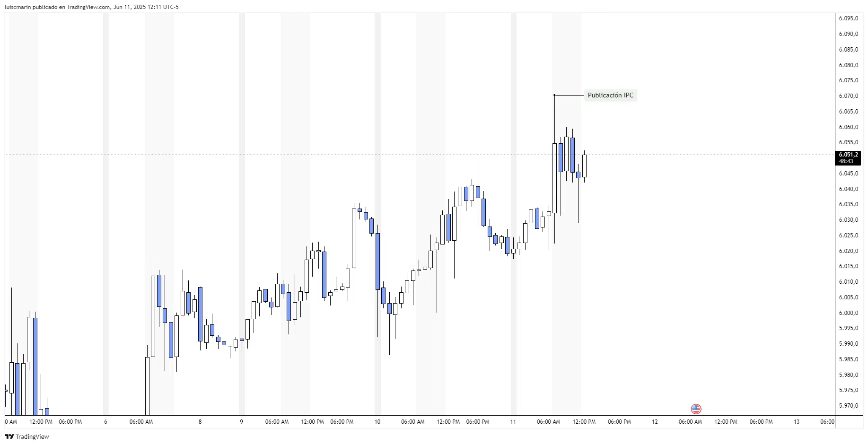Click the 6.070,0 price axis label
The image size is (868, 445).
coord(848,96)
